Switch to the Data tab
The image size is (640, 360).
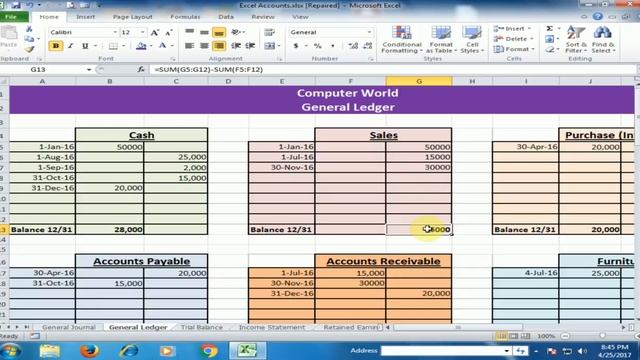(226, 17)
